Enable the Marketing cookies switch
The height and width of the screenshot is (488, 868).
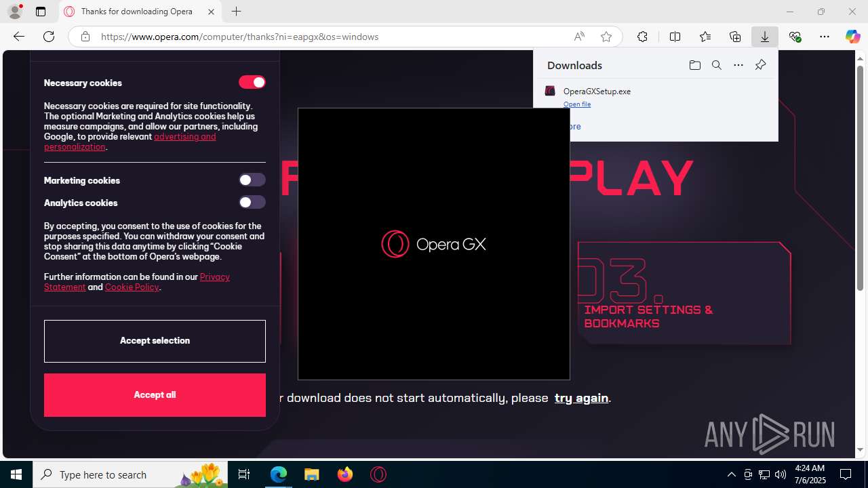pyautogui.click(x=252, y=180)
